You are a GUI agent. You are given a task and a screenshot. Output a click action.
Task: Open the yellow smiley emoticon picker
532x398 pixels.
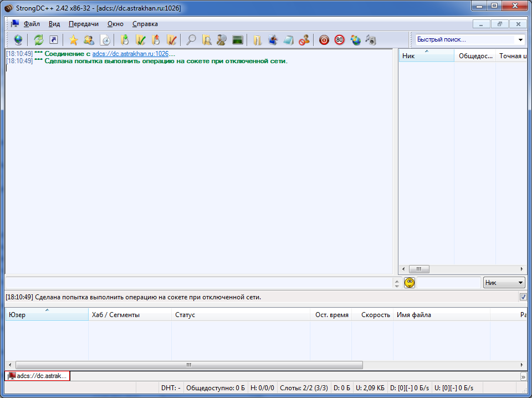coord(410,283)
